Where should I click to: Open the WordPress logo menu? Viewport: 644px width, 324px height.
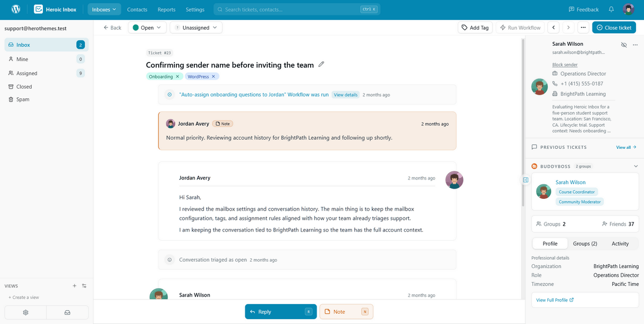16,9
